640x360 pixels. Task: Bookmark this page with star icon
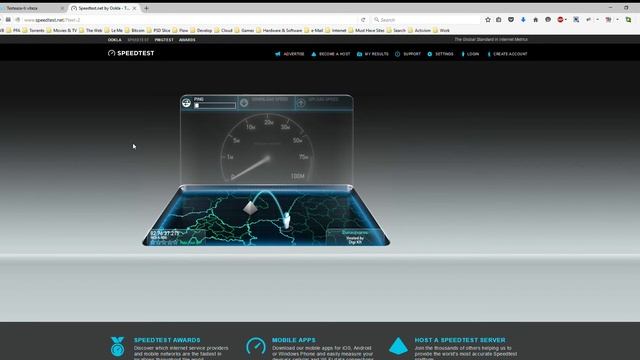(488, 20)
